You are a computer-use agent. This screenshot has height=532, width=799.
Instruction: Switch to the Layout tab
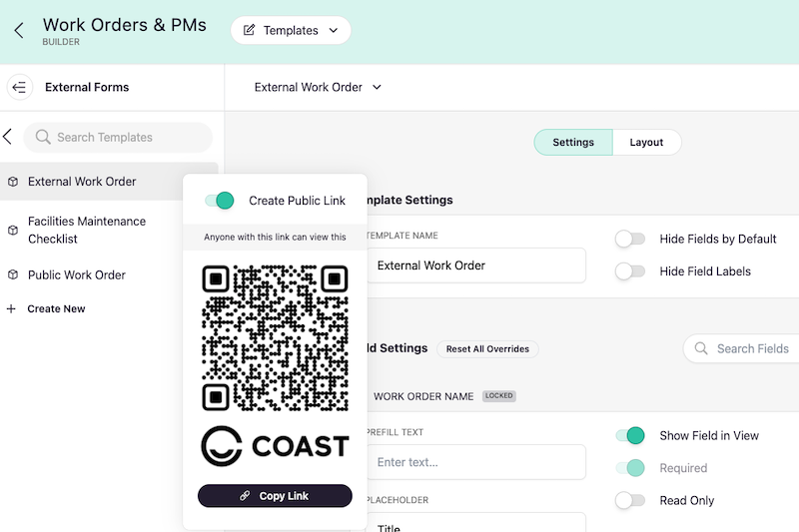(x=646, y=142)
